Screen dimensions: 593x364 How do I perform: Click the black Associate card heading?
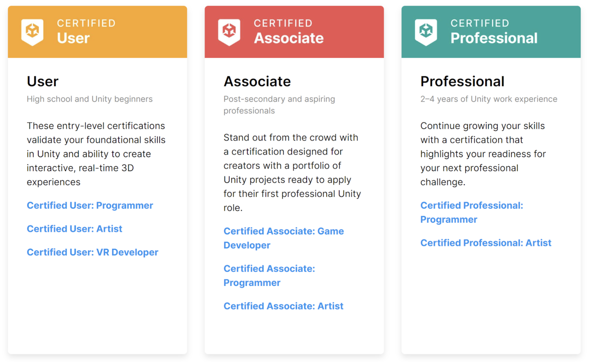(x=257, y=81)
